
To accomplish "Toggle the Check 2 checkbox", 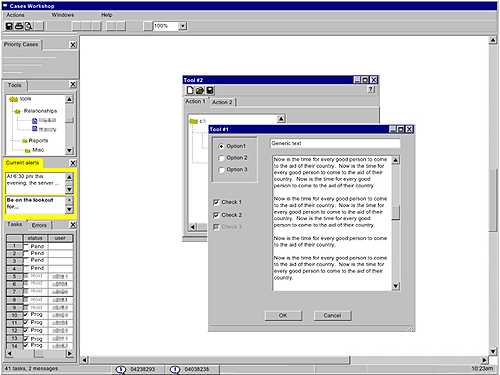I will (216, 215).
